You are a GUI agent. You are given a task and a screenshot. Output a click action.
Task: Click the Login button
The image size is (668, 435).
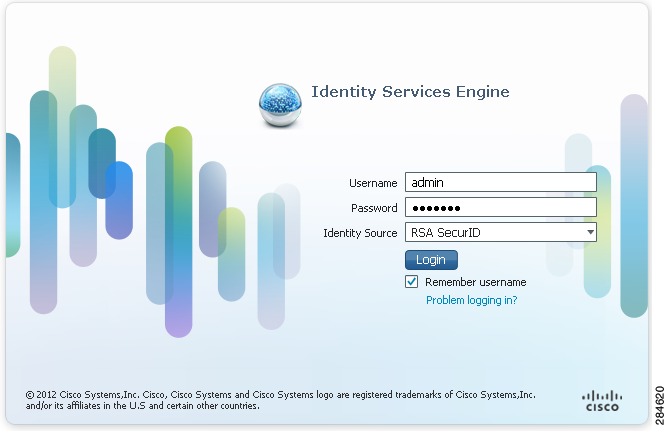point(431,260)
